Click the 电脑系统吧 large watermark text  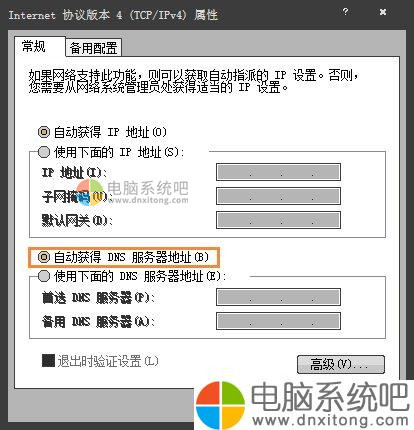click(330, 397)
